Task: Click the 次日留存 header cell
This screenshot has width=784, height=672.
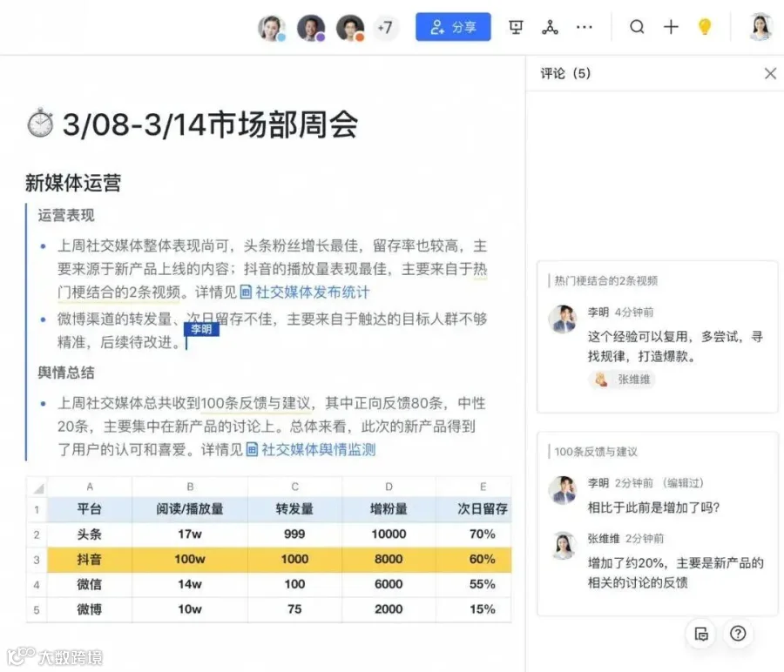Action: [x=474, y=509]
